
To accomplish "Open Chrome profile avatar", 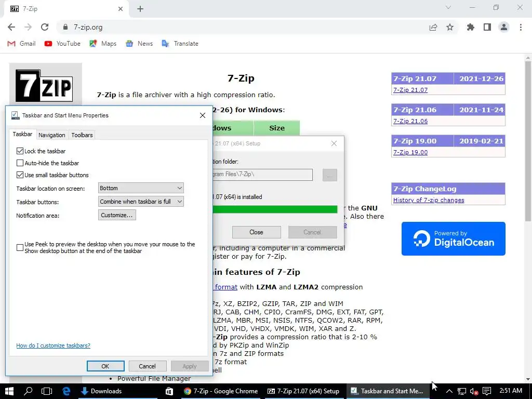I will 504,27.
